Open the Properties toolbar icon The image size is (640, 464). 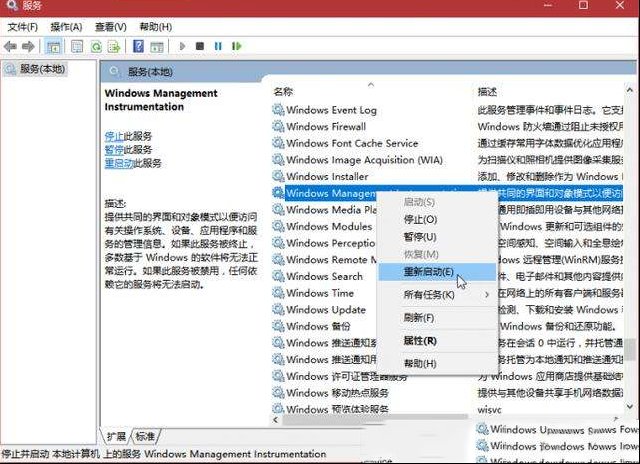77,47
